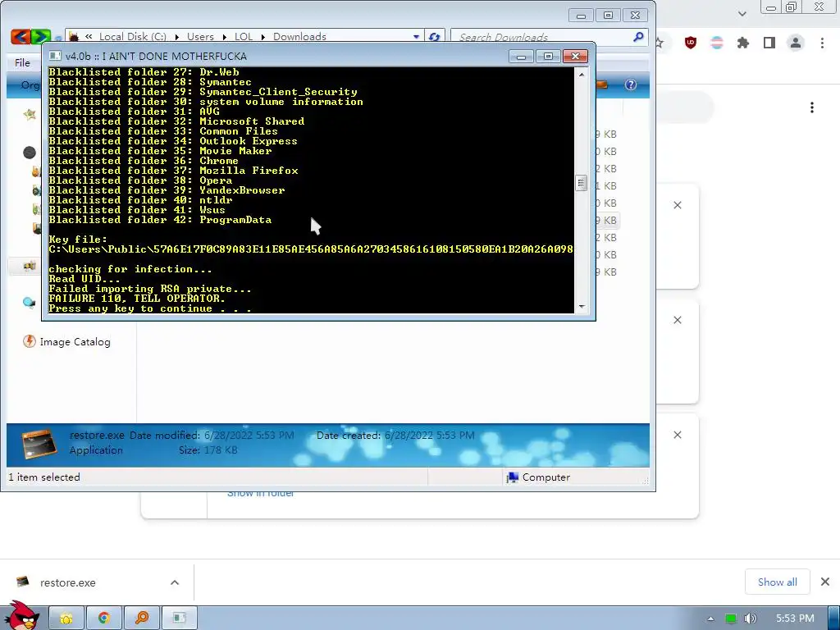This screenshot has height=630, width=840.
Task: Click the green tray status icon
Action: pos(731,619)
